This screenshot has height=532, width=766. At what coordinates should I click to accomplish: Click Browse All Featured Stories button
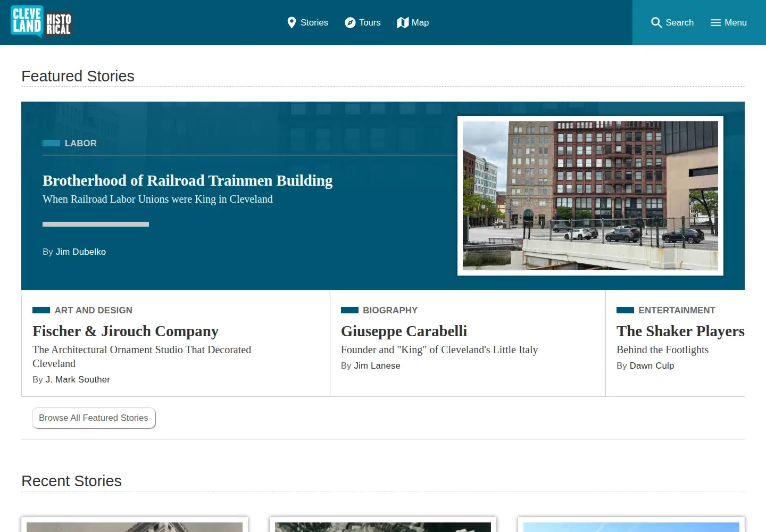click(94, 418)
